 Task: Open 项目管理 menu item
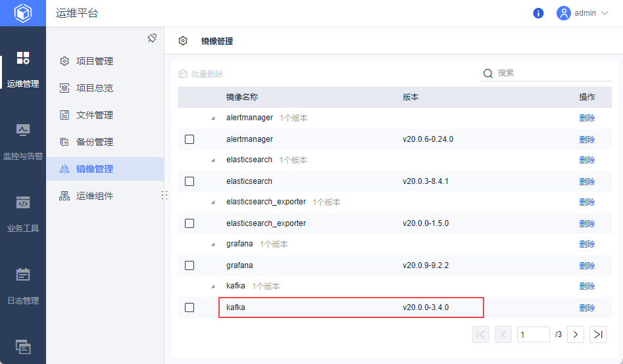pyautogui.click(x=95, y=61)
